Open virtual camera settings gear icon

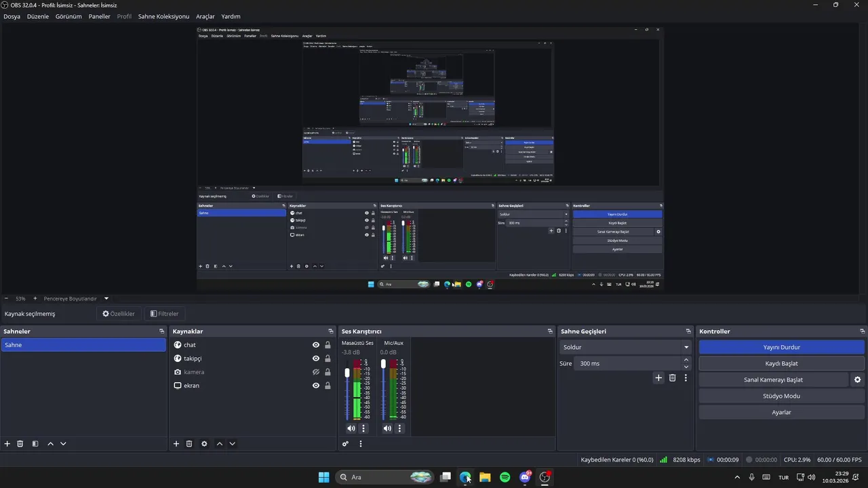(x=858, y=380)
